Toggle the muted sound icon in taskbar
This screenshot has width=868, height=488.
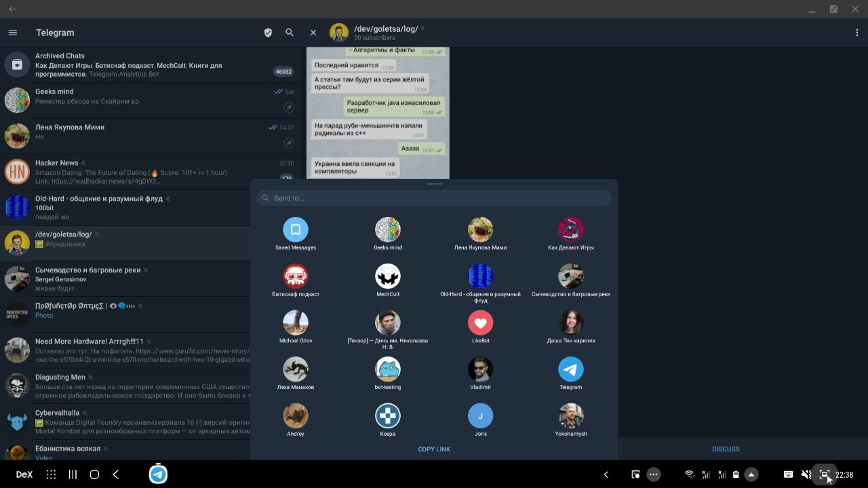806,474
